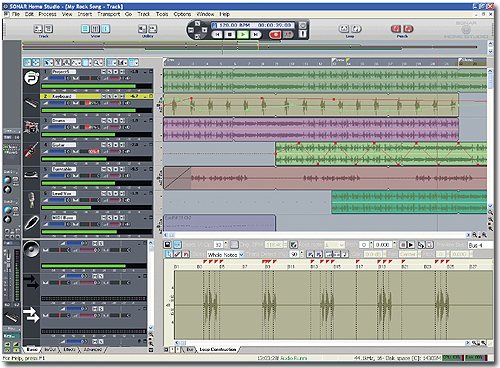Open the zoom tool dropdown in track toolbar
The image size is (500, 368).
tap(102, 62)
